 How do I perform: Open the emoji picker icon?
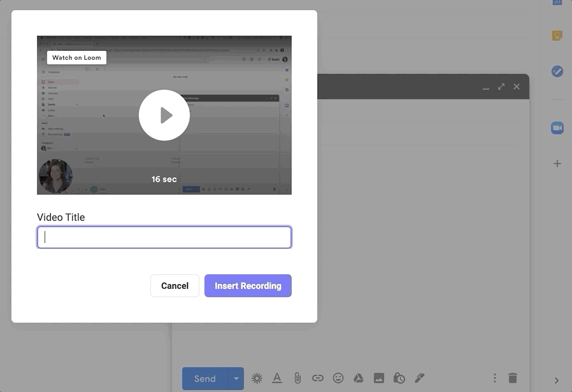pos(338,378)
